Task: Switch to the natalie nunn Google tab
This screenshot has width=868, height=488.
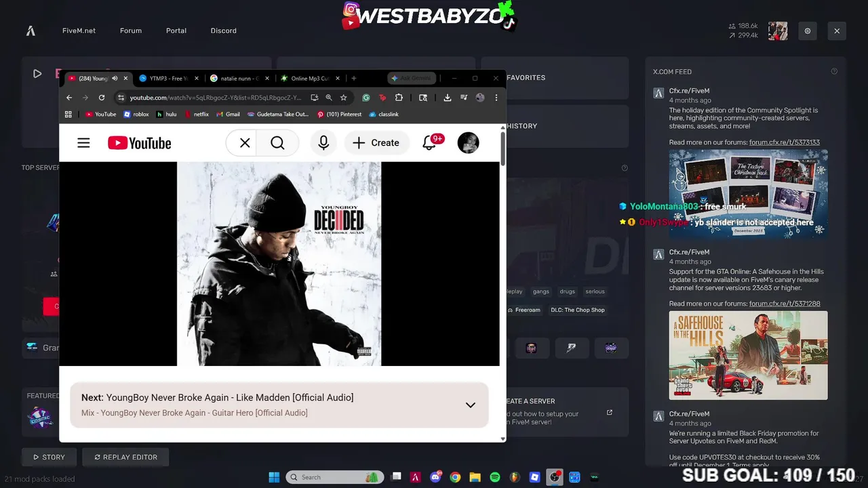Action: (239, 79)
